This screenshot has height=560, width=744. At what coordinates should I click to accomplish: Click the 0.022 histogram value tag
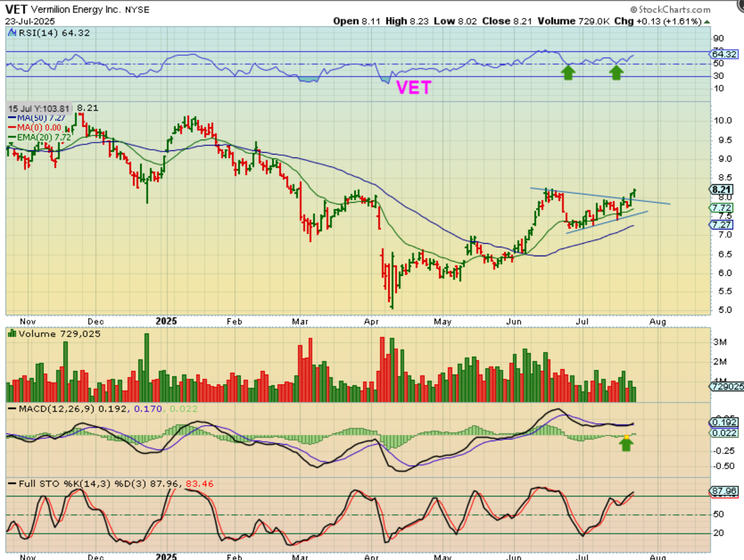tap(725, 433)
